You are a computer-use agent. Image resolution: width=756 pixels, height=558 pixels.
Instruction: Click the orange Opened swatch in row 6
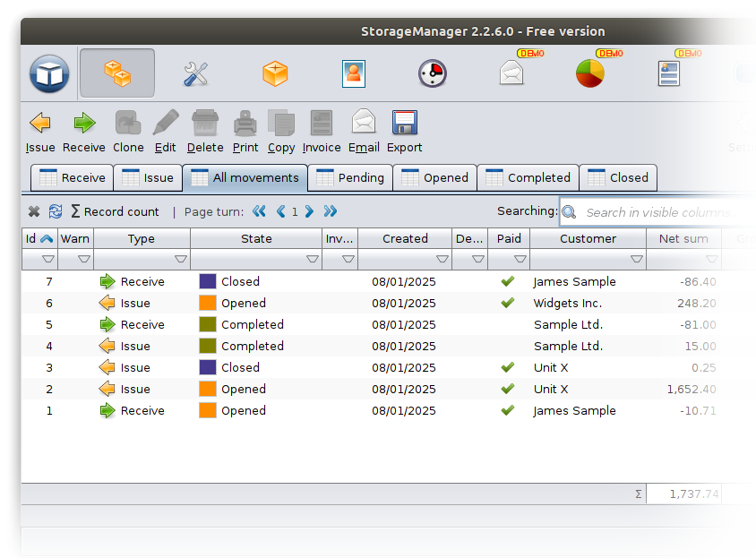pos(208,303)
